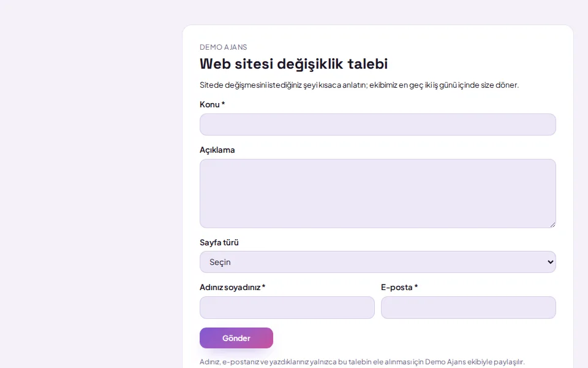The width and height of the screenshot is (588, 368).
Task: Click the privacy note below Gönder
Action: 362,362
